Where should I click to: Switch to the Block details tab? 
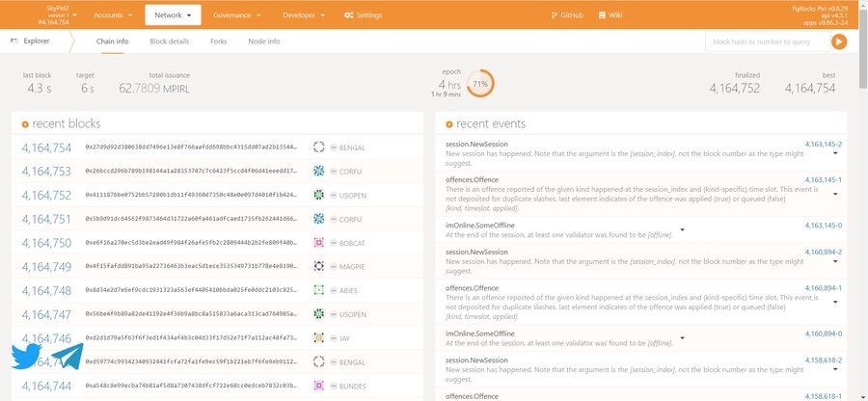170,41
